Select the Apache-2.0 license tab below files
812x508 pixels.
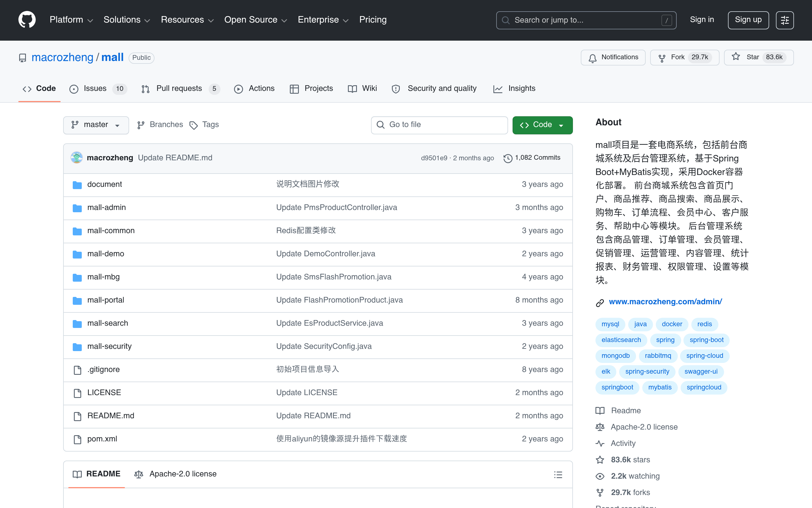tap(175, 474)
